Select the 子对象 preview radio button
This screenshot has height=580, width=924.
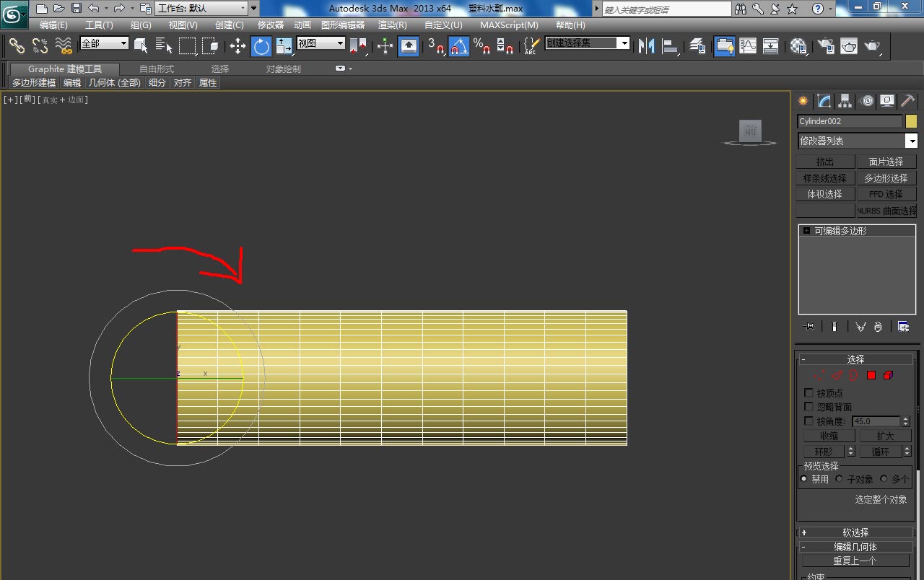(840, 479)
